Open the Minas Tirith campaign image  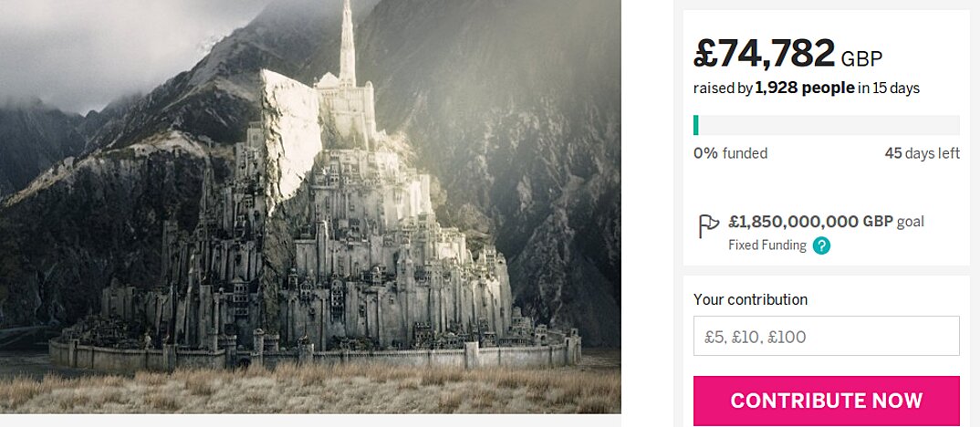(310, 206)
